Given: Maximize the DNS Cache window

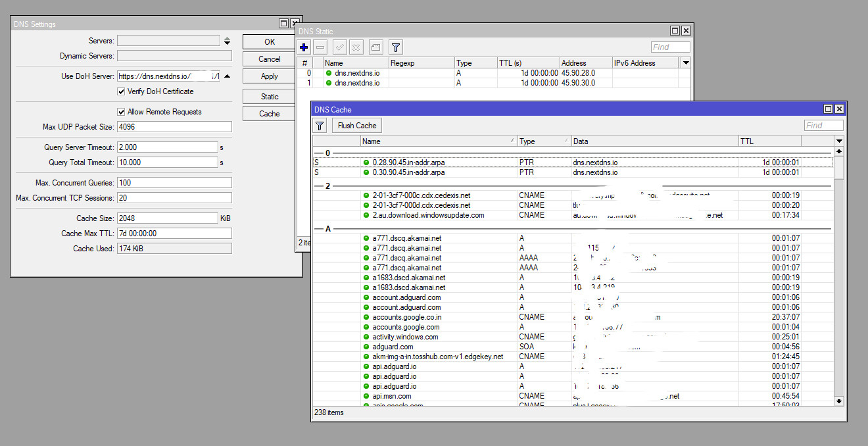Looking at the screenshot, I should point(829,109).
